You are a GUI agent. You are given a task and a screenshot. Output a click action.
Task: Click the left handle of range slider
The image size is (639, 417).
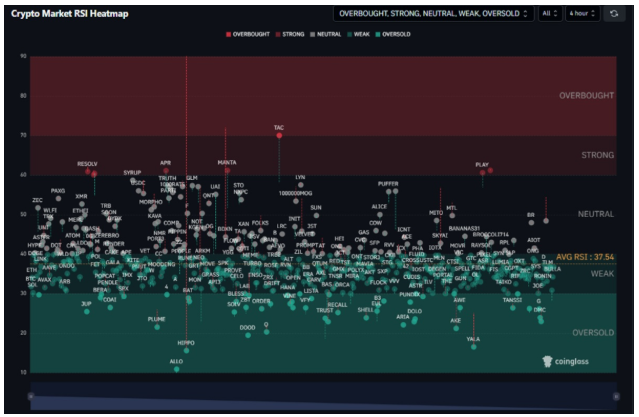[31, 397]
